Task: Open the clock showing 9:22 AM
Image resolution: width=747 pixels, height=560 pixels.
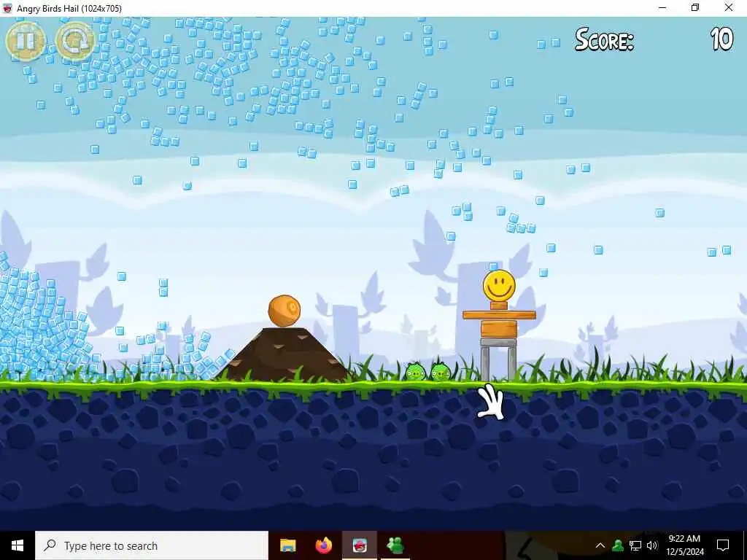Action: coord(684,545)
